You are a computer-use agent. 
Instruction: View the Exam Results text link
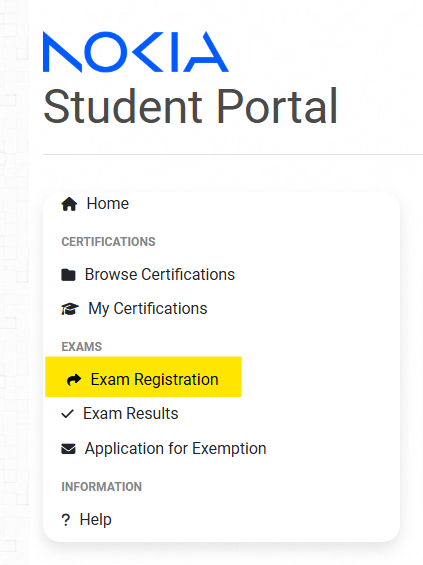[x=130, y=414]
